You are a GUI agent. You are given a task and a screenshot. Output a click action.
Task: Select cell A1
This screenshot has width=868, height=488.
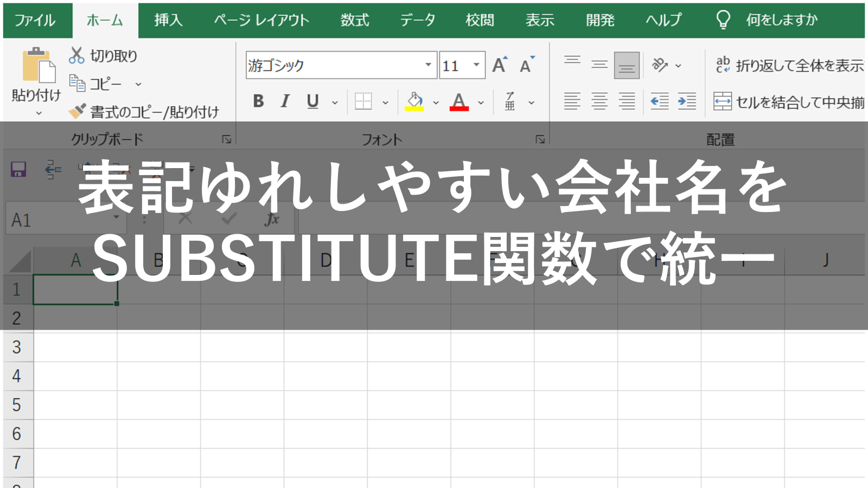[75, 290]
